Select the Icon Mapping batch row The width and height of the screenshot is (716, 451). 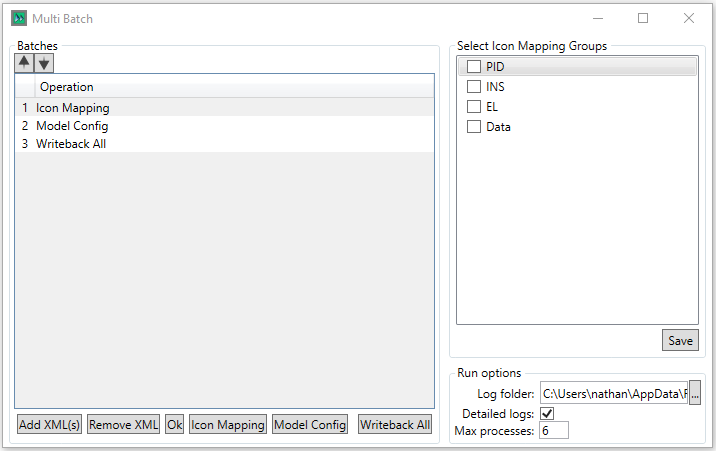point(72,108)
